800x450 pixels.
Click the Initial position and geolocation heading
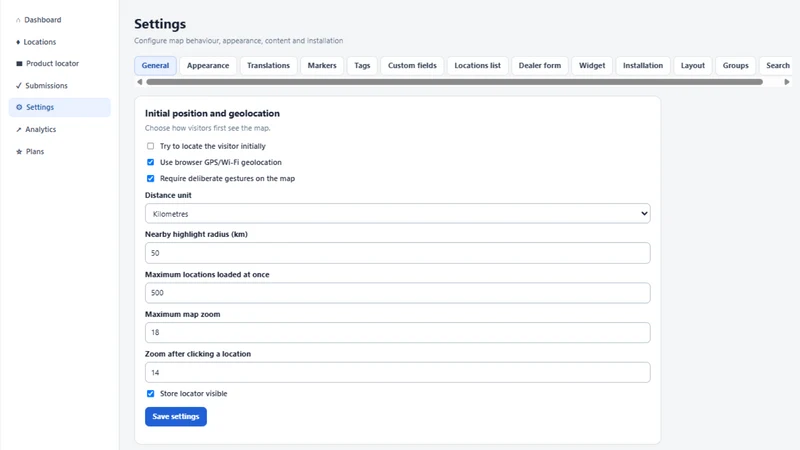pos(212,113)
